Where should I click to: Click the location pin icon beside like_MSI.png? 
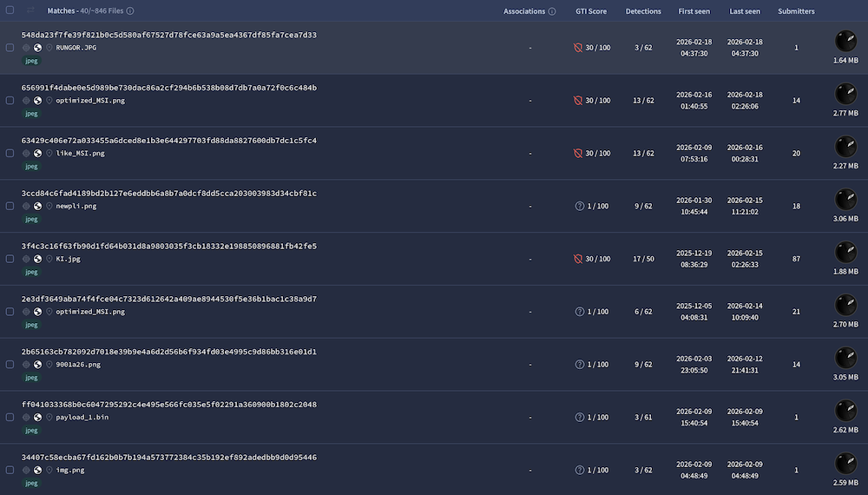pyautogui.click(x=49, y=154)
